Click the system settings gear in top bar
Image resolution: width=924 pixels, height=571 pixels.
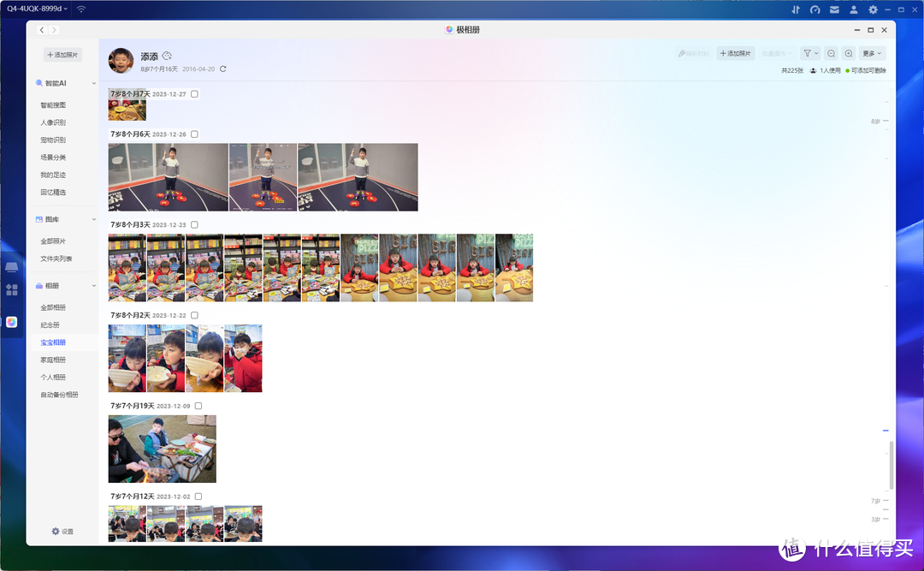pos(873,9)
